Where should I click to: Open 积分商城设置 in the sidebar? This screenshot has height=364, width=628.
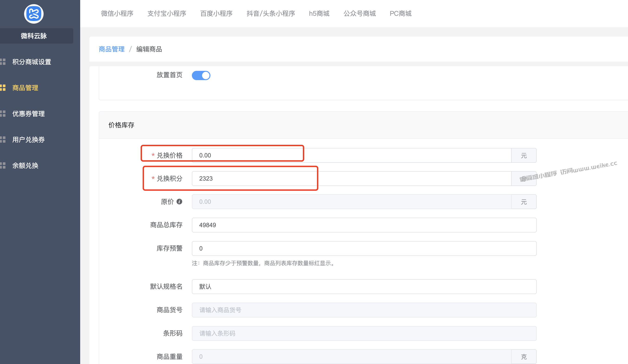[x=32, y=62]
